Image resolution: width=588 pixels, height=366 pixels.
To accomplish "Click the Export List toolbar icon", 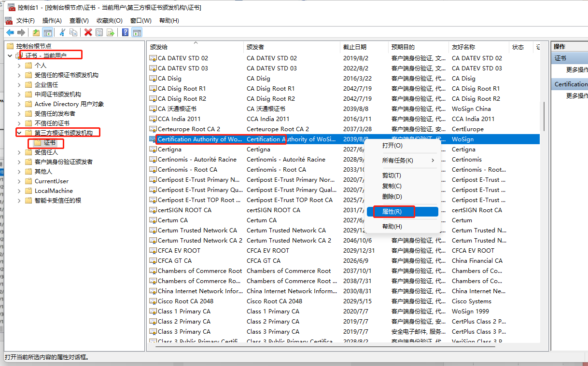I will (x=111, y=32).
